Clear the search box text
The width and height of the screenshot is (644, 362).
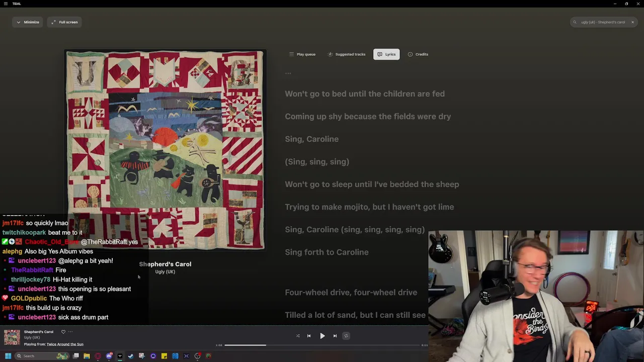(x=632, y=22)
